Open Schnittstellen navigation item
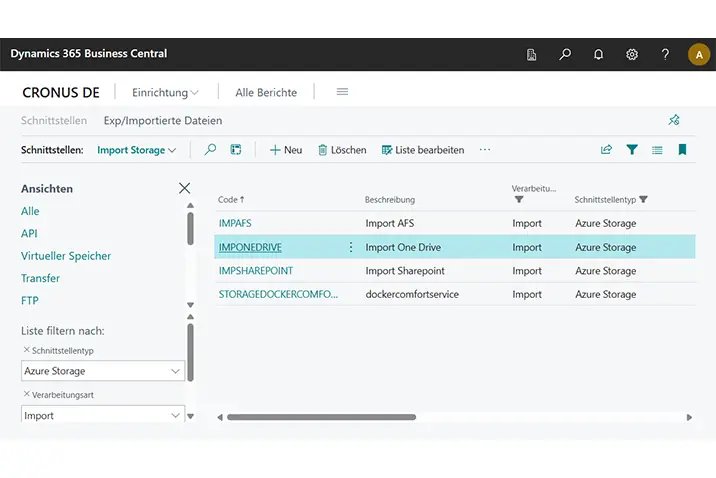Screen dimensions: 716x478 pyautogui.click(x=54, y=121)
